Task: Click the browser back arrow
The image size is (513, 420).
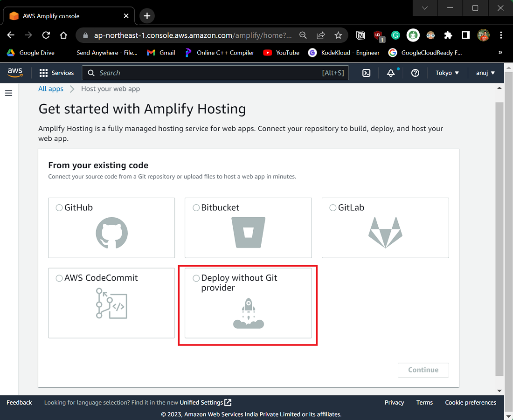Action: [11, 35]
